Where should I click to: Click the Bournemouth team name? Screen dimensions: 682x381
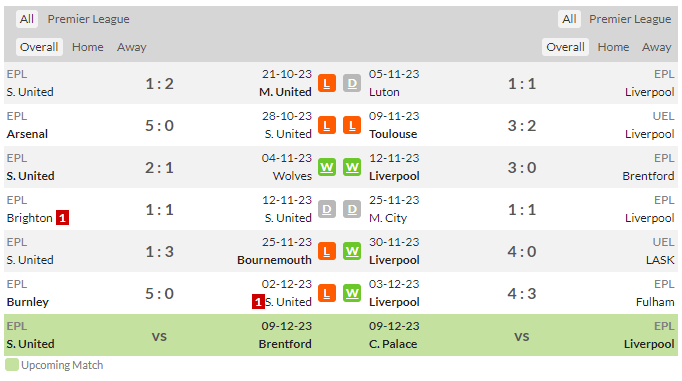pos(274,260)
